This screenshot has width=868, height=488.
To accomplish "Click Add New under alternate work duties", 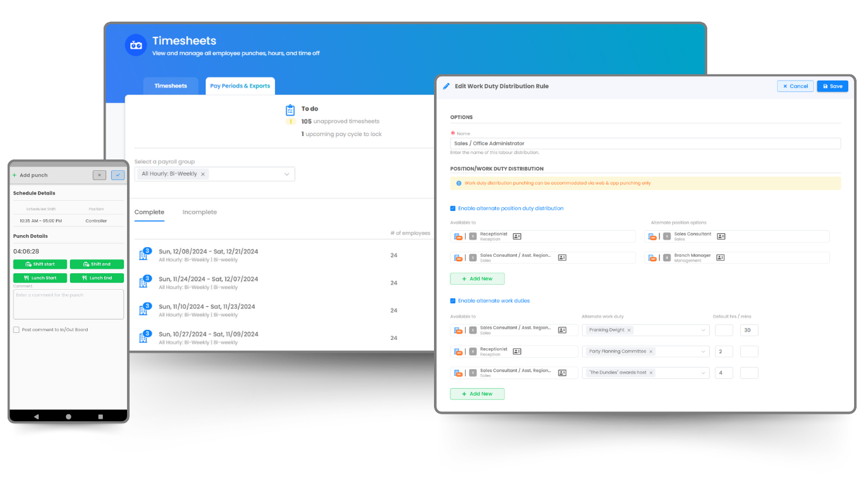I will (x=477, y=394).
